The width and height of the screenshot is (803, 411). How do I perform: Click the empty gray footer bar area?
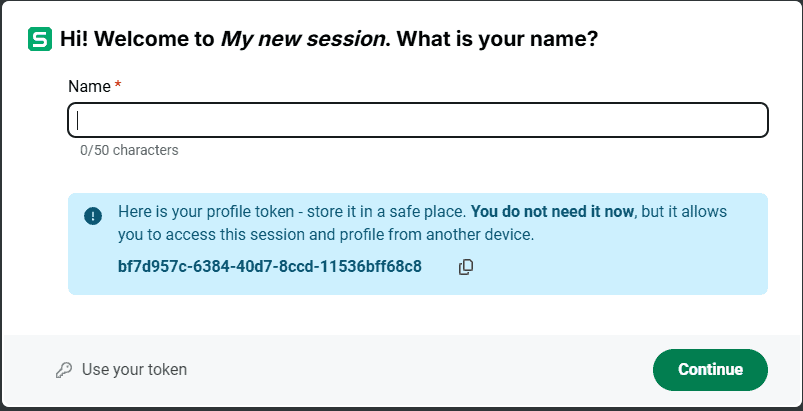pos(420,370)
